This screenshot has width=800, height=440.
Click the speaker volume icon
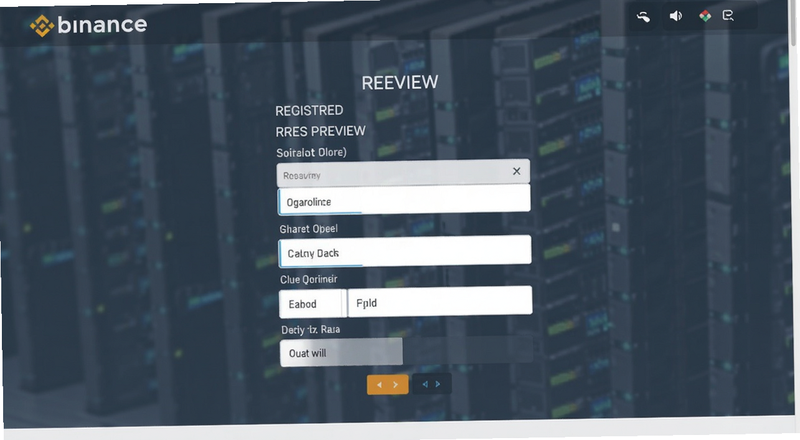click(676, 16)
